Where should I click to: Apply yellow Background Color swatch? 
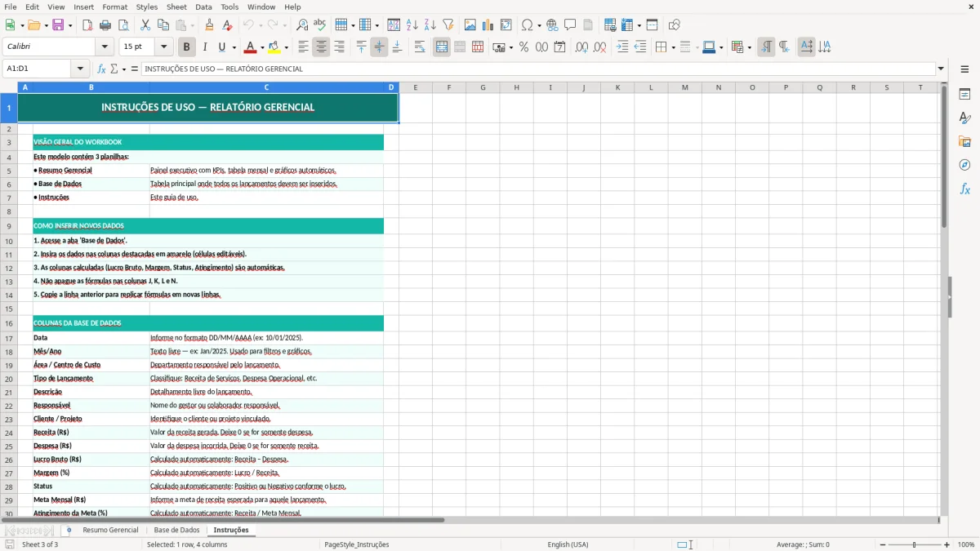tap(274, 47)
